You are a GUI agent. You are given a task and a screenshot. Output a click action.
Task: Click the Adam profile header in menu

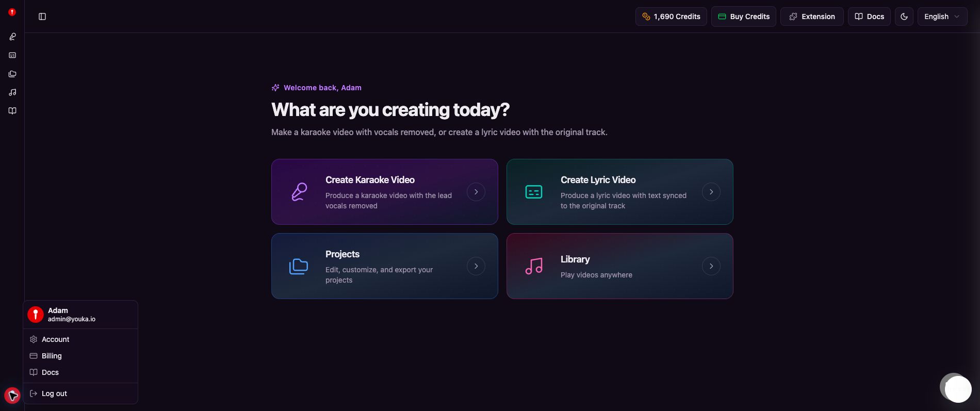[80, 315]
